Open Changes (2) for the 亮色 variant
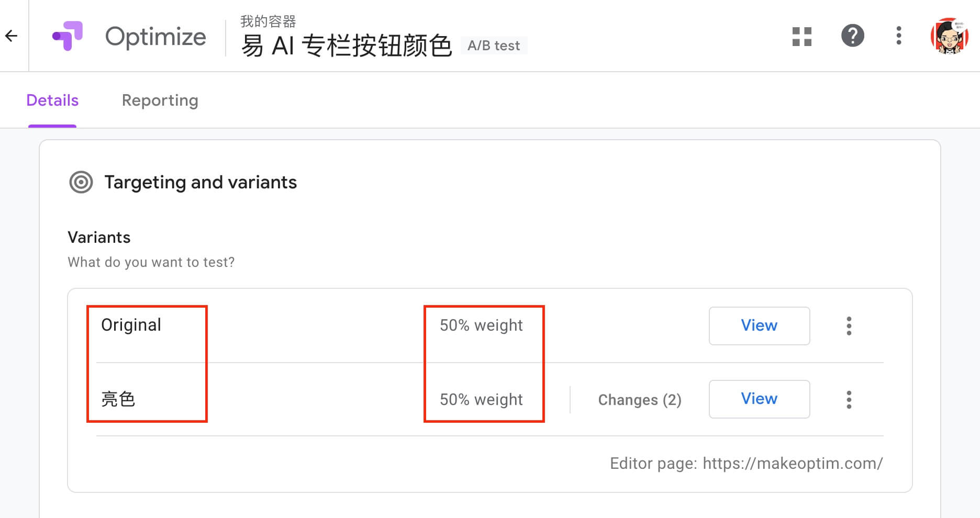This screenshot has height=518, width=980. [640, 400]
